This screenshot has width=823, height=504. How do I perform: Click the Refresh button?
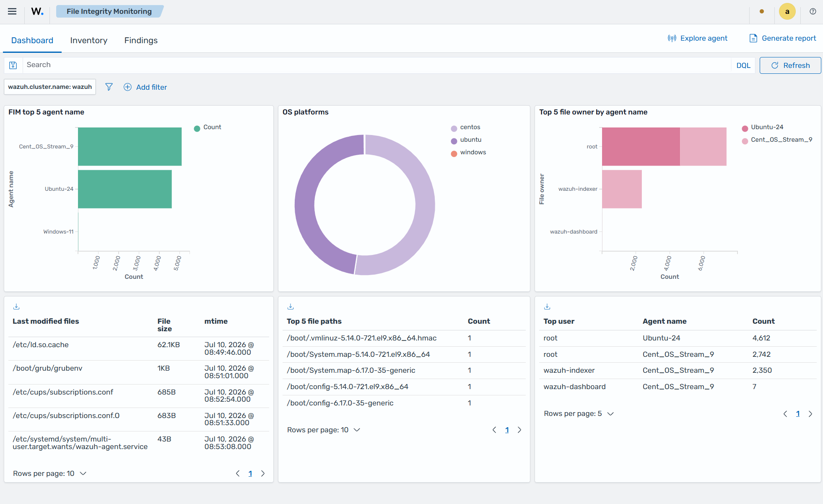click(790, 65)
